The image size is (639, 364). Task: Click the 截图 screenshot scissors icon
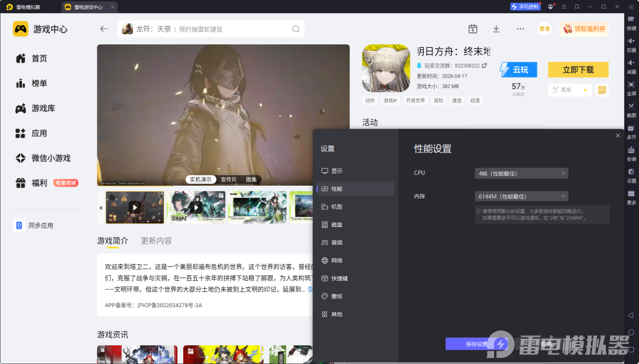(631, 109)
